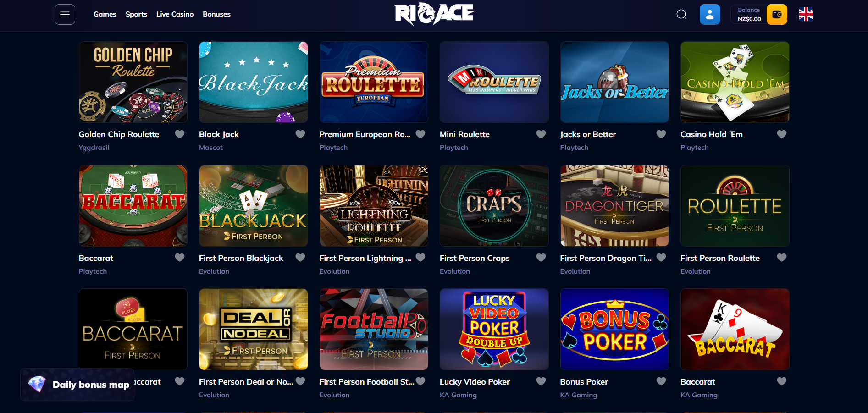868x413 pixels.
Task: Open the Dragon Tiger game thumbnail
Action: (614, 206)
